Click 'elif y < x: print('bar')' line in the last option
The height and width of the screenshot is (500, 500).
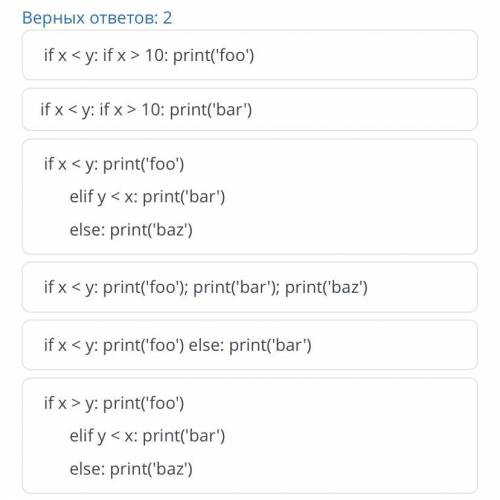147,436
